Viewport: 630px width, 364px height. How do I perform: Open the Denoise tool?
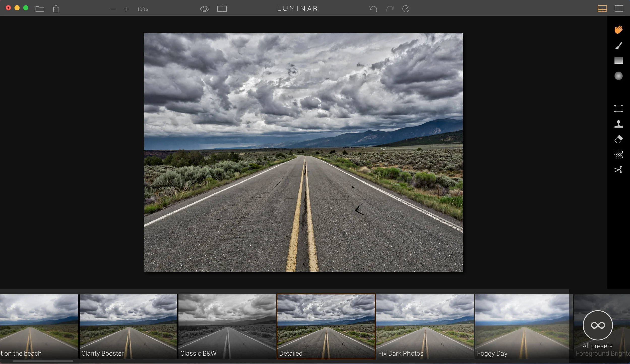point(618,154)
